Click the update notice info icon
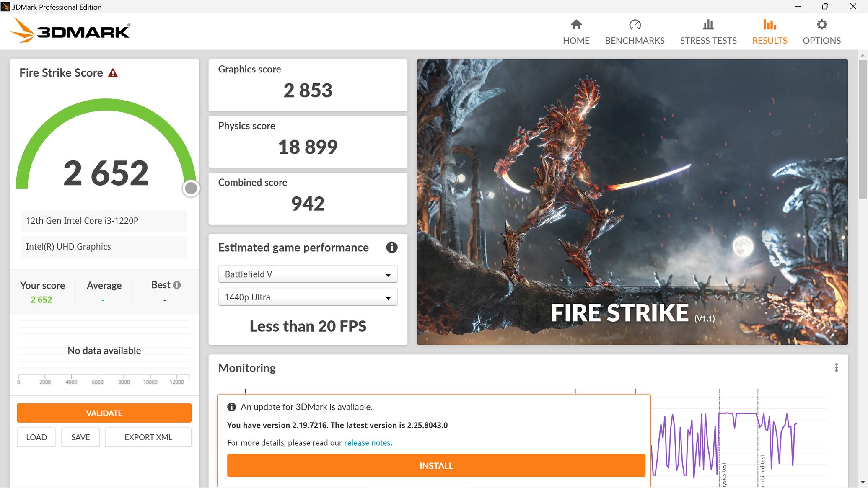Image resolution: width=868 pixels, height=488 pixels. coord(231,407)
